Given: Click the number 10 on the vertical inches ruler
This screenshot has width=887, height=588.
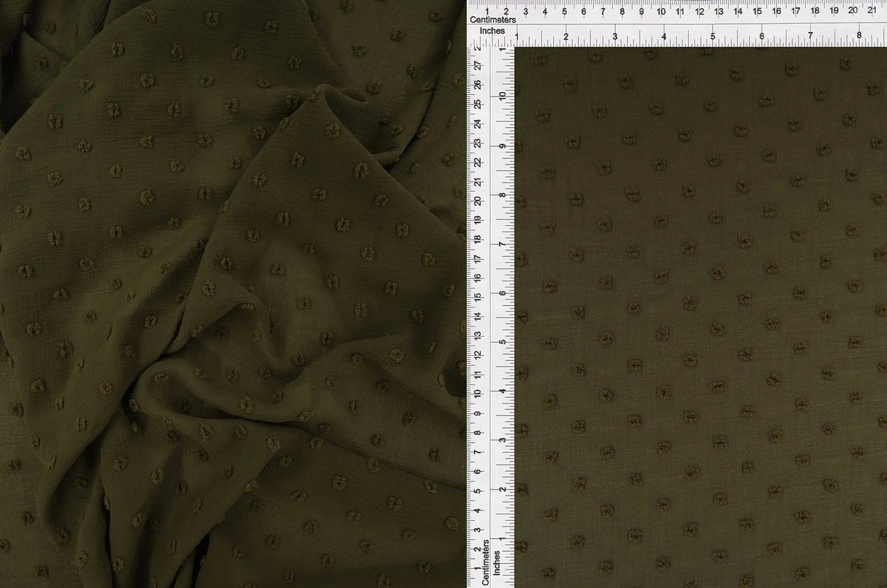Looking at the screenshot, I should tap(500, 95).
